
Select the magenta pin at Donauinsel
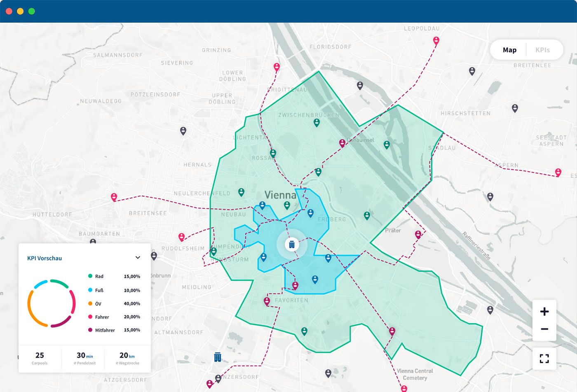tap(342, 143)
